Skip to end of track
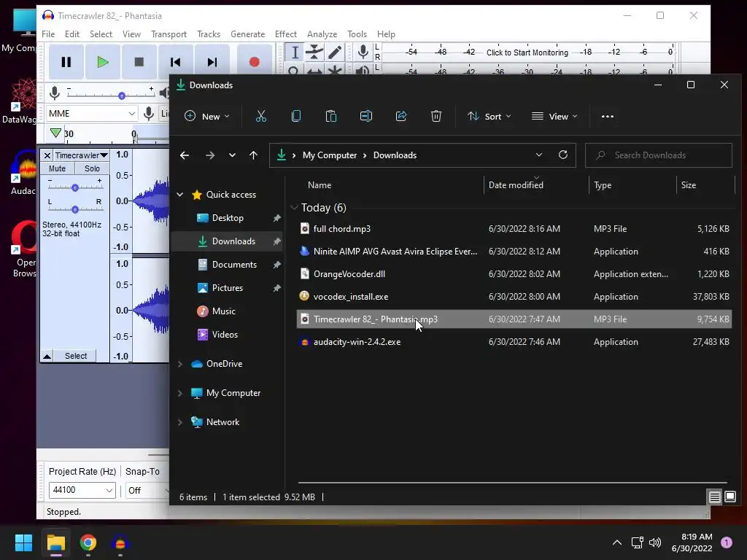Viewport: 747px width, 560px height. [212, 62]
